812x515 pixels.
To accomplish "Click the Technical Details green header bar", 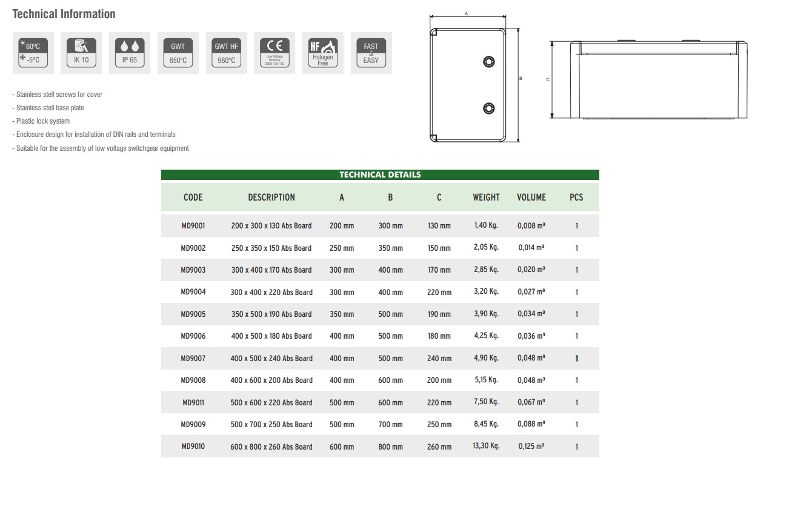I will (380, 174).
